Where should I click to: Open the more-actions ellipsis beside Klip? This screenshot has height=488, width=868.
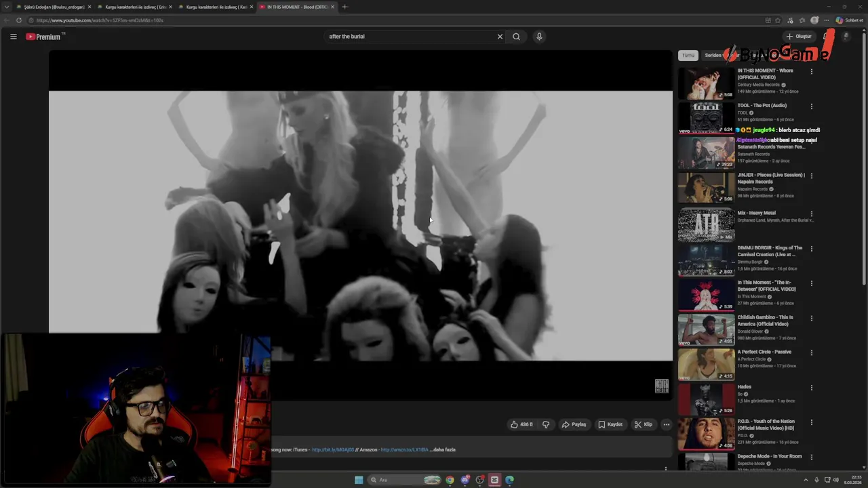tap(666, 424)
